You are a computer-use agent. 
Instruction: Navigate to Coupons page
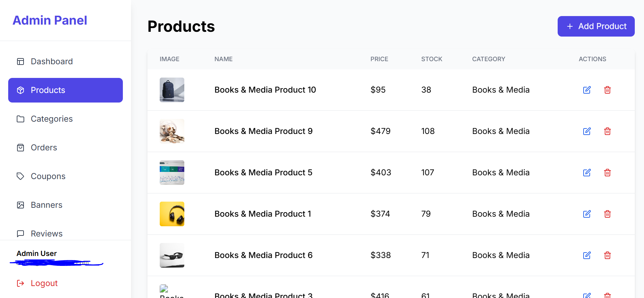[x=48, y=176]
